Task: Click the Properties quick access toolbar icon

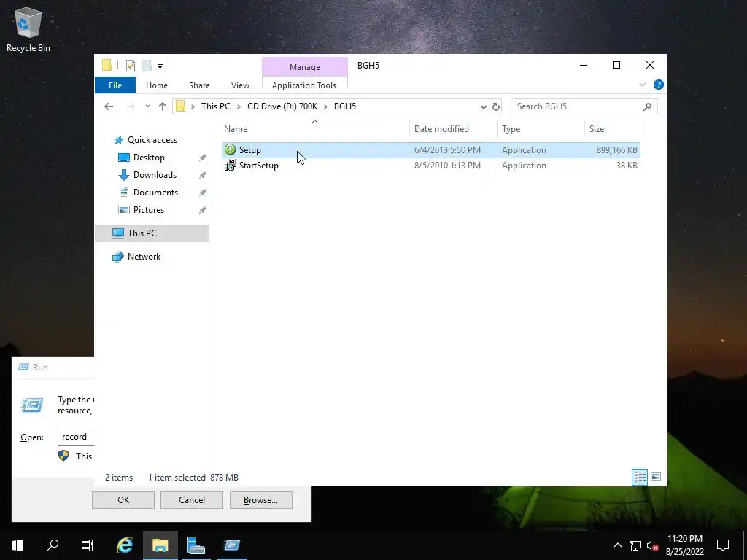Action: coord(130,66)
